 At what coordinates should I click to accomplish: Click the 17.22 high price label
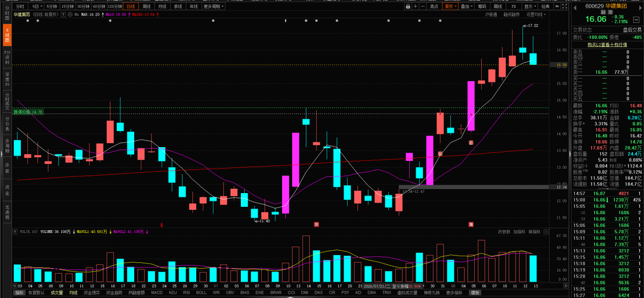pyautogui.click(x=532, y=26)
